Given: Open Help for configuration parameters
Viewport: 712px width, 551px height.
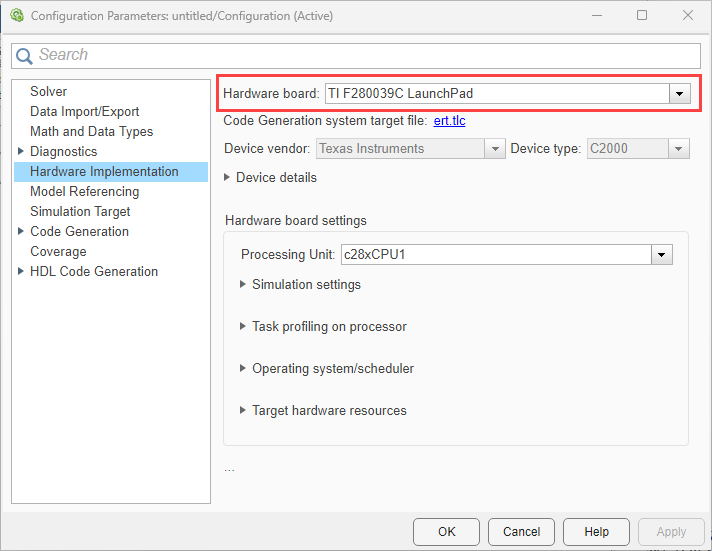Looking at the screenshot, I should coord(596,532).
